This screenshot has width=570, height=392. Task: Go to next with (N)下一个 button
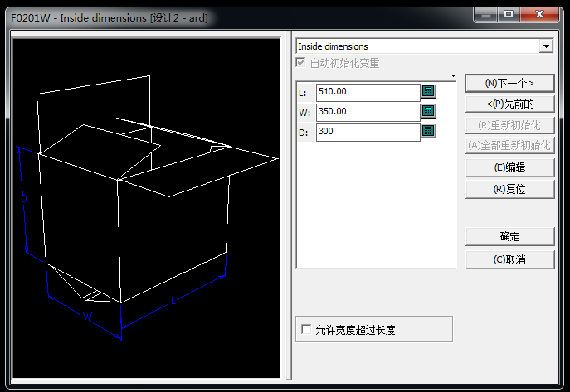coord(509,83)
